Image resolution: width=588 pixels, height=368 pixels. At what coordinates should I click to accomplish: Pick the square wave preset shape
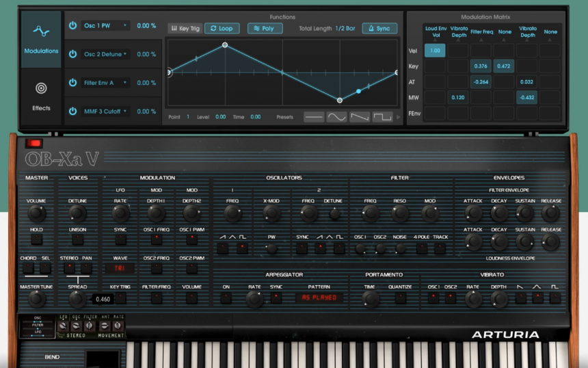(382, 117)
